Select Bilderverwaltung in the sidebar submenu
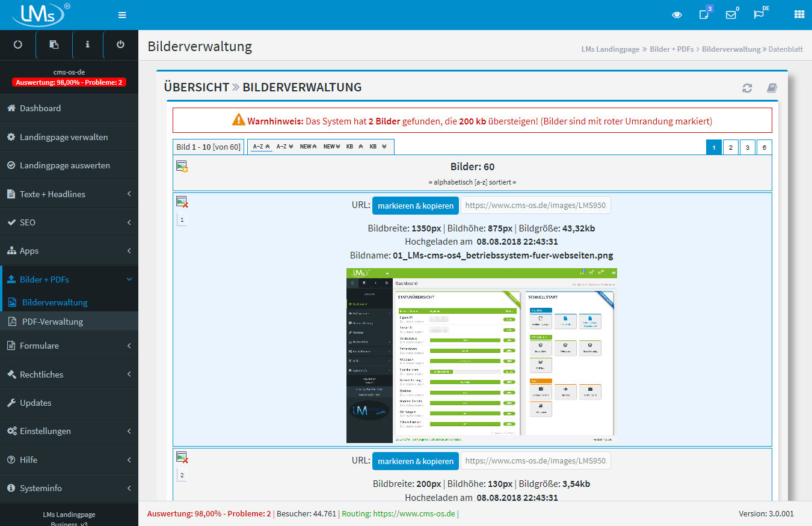The width and height of the screenshot is (812, 526). click(69, 302)
